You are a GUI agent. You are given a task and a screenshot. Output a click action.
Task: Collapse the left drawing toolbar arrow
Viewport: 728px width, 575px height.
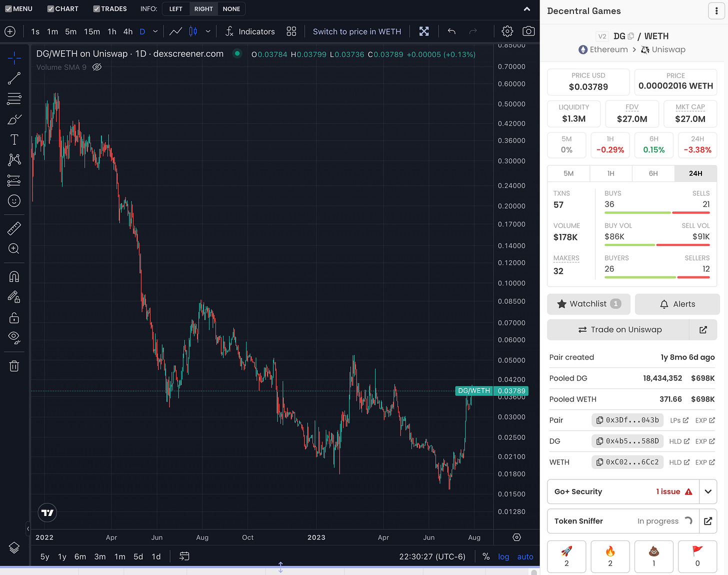pyautogui.click(x=28, y=528)
